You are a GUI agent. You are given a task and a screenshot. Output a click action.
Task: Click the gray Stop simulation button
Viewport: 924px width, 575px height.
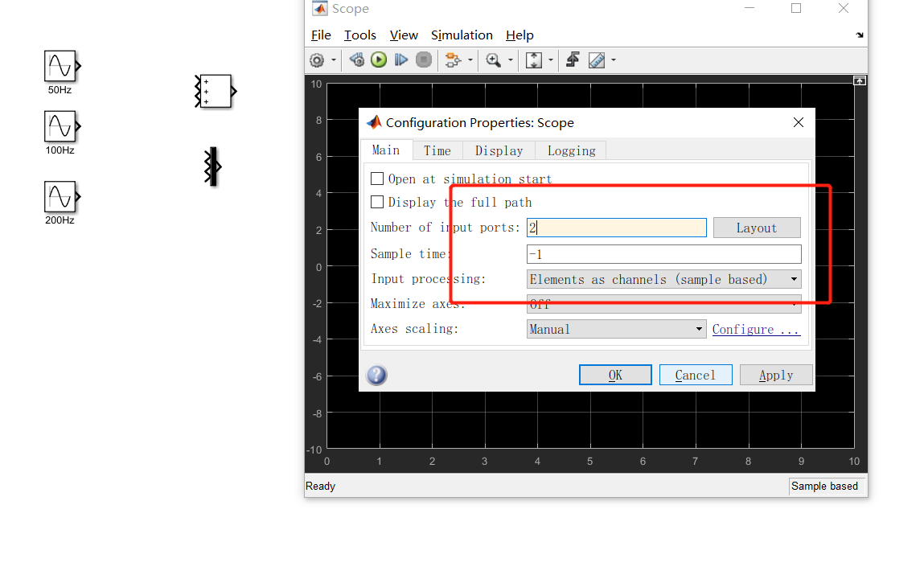[424, 60]
